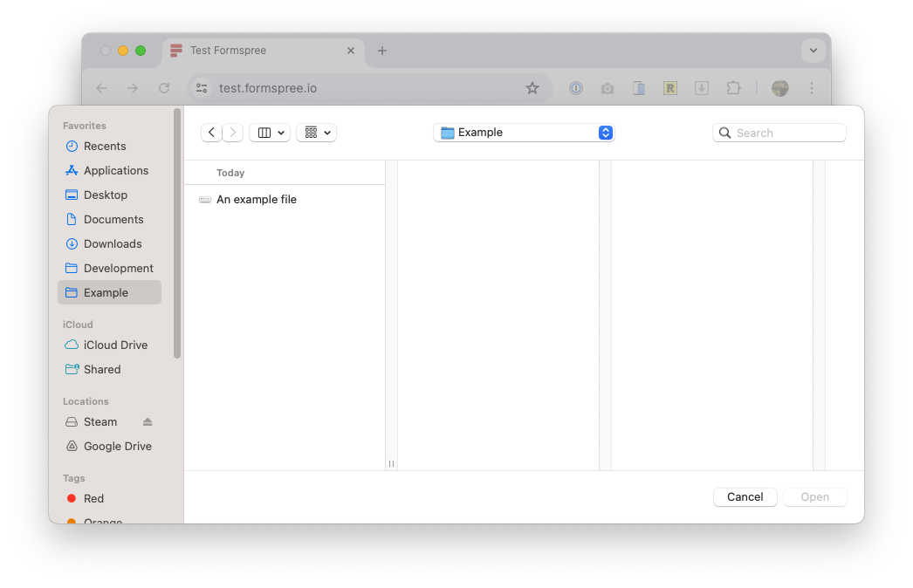This screenshot has height=588, width=913.
Task: Eject the Steam volume
Action: point(150,421)
